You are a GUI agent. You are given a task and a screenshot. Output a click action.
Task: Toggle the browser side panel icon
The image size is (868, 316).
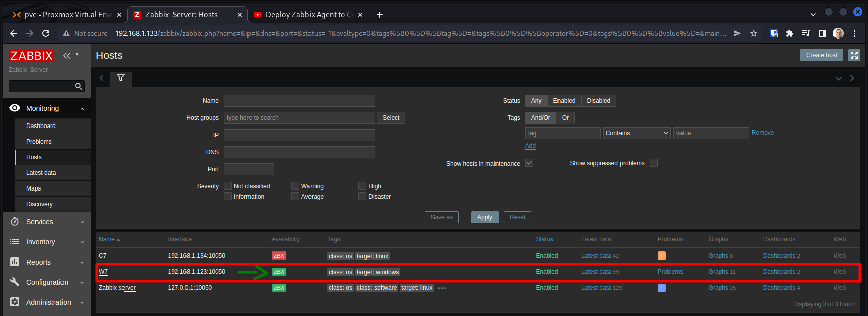pos(822,33)
